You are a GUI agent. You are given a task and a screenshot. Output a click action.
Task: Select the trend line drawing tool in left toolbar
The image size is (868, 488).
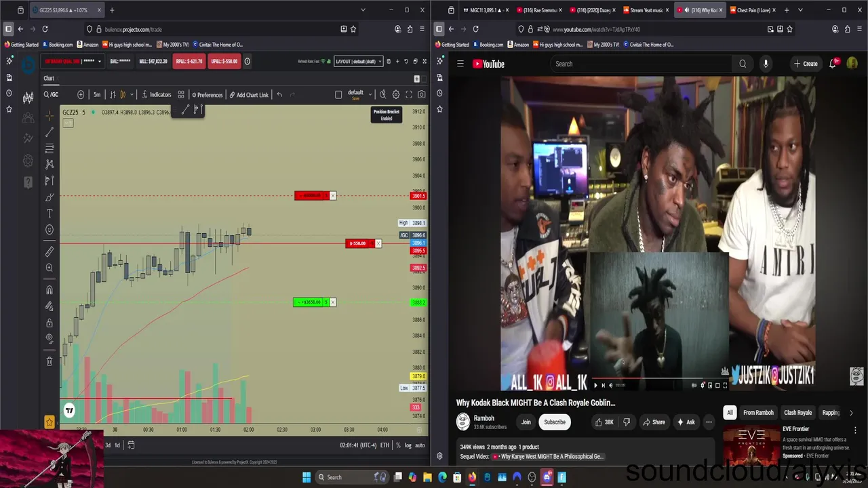(x=50, y=132)
